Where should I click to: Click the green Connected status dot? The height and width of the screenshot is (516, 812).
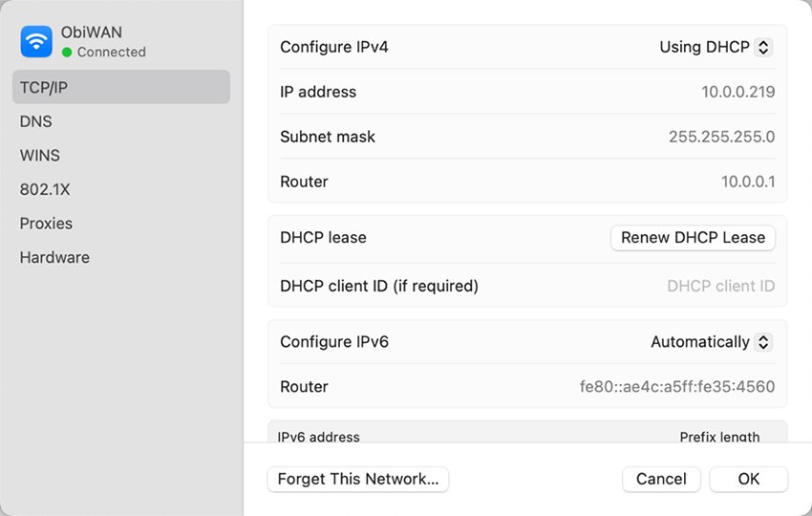(x=67, y=53)
